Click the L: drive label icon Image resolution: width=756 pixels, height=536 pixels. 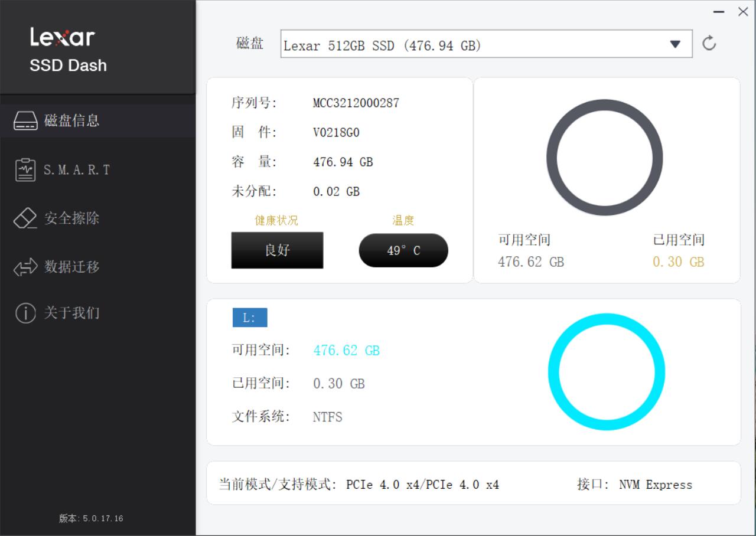pos(250,317)
